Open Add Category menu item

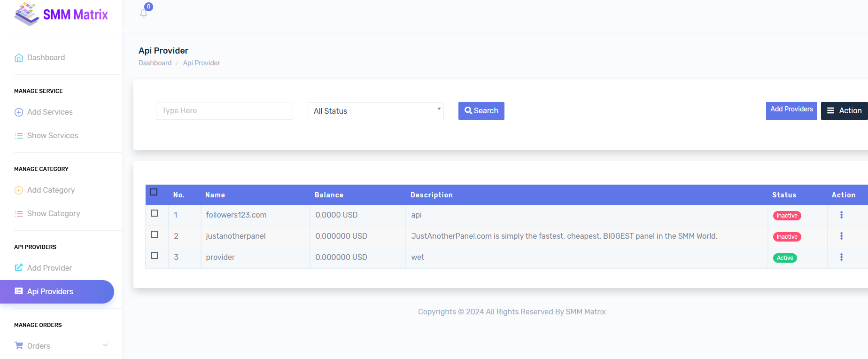coord(51,190)
